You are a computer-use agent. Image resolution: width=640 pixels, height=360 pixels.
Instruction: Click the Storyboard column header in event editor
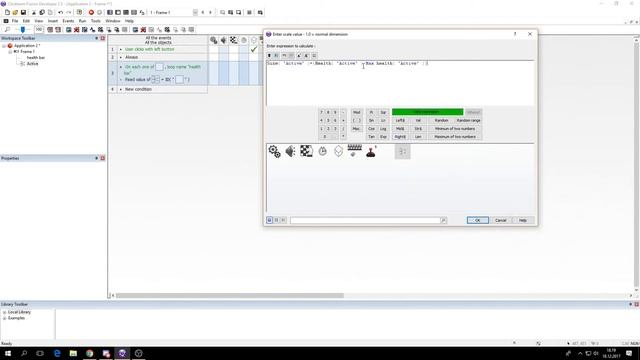(x=233, y=40)
